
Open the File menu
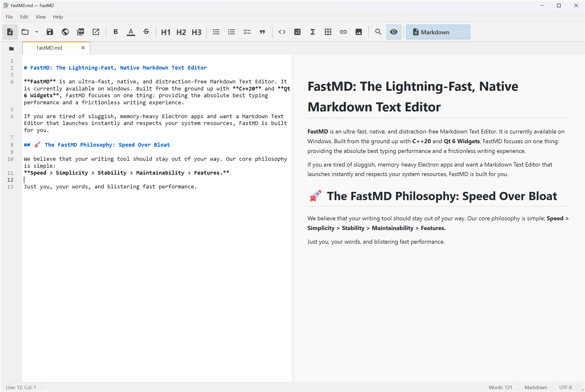coord(9,17)
